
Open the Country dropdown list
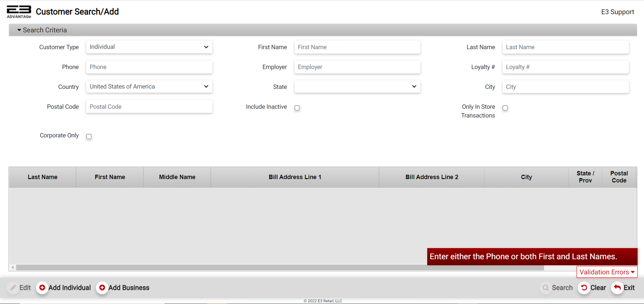(149, 87)
